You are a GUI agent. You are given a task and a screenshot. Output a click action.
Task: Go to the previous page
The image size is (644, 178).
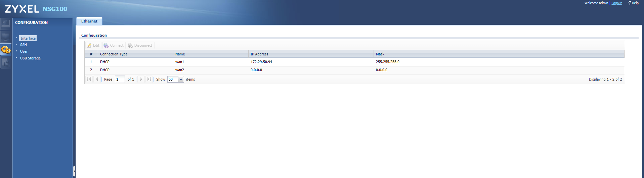97,79
